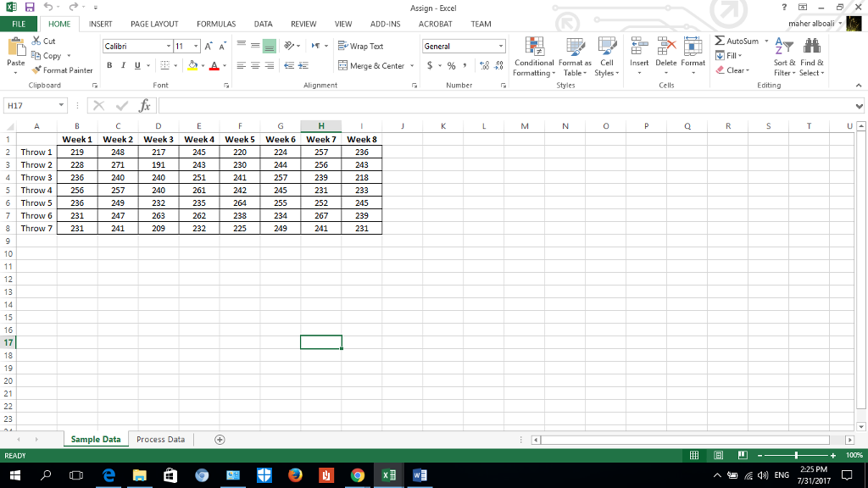
Task: Click the yellow fill color swatch
Action: [x=192, y=66]
